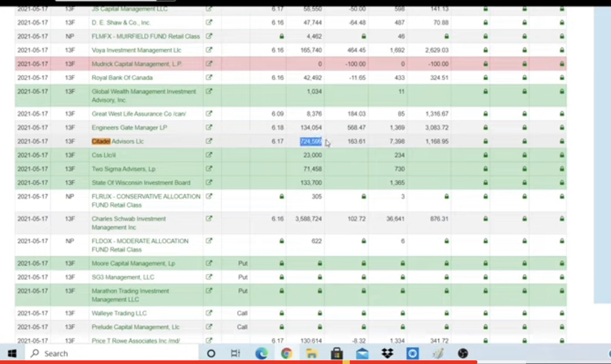The width and height of the screenshot is (611, 364).
Task: Click the external link icon in the Mudrick Capital row
Action: 209,64
